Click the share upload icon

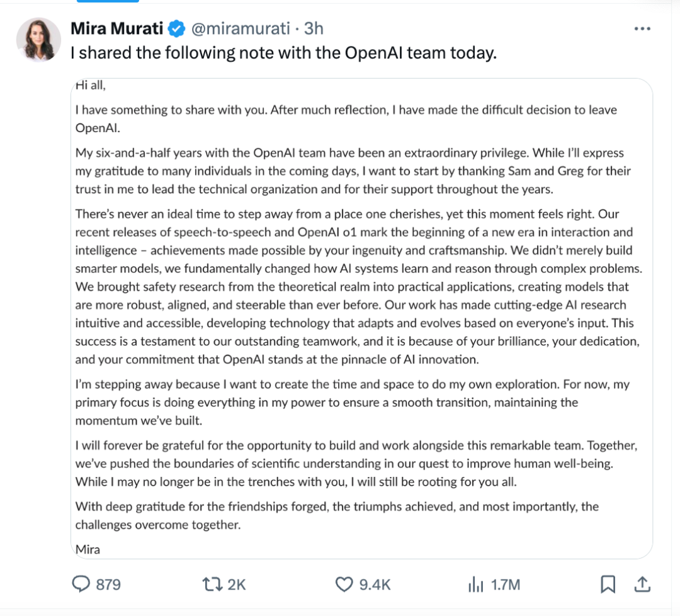[642, 585]
